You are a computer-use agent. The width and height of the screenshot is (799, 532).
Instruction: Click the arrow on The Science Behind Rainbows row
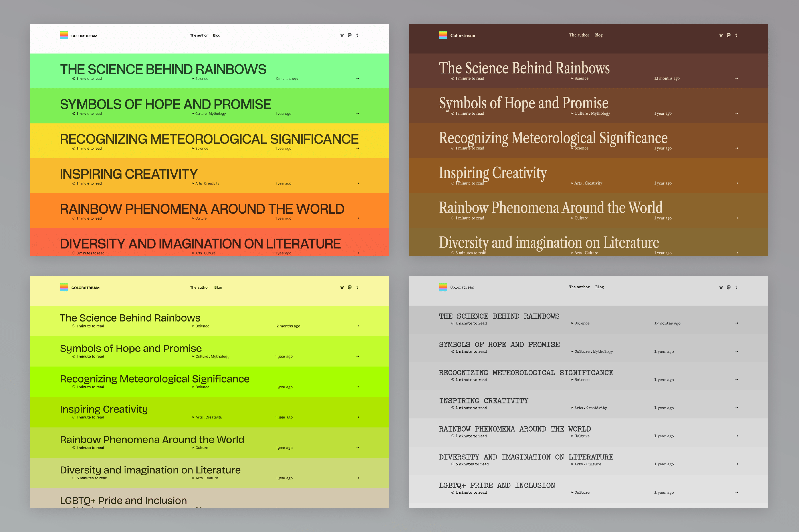(x=357, y=78)
